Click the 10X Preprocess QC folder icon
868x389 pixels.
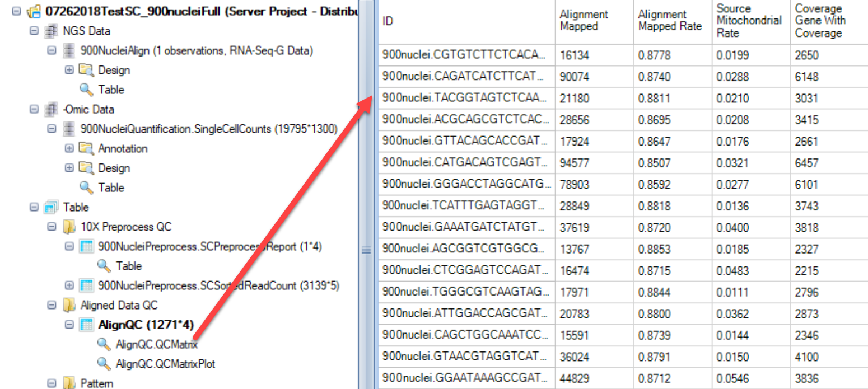click(x=69, y=227)
